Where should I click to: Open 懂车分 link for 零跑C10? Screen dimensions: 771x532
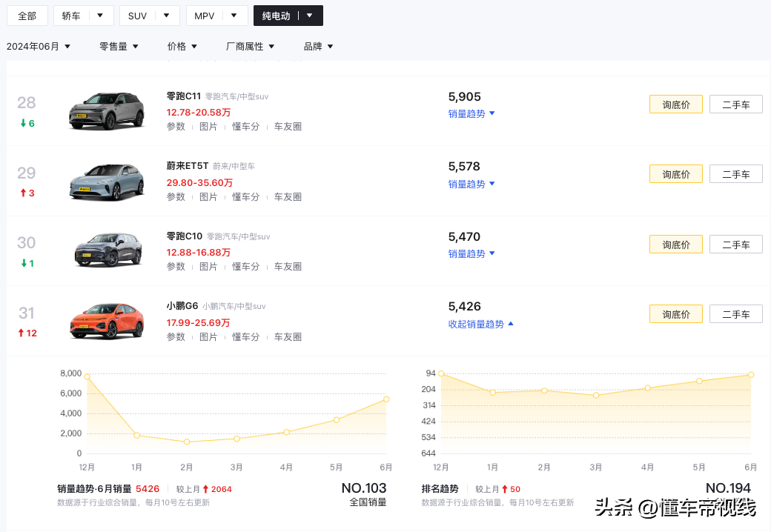pos(245,267)
